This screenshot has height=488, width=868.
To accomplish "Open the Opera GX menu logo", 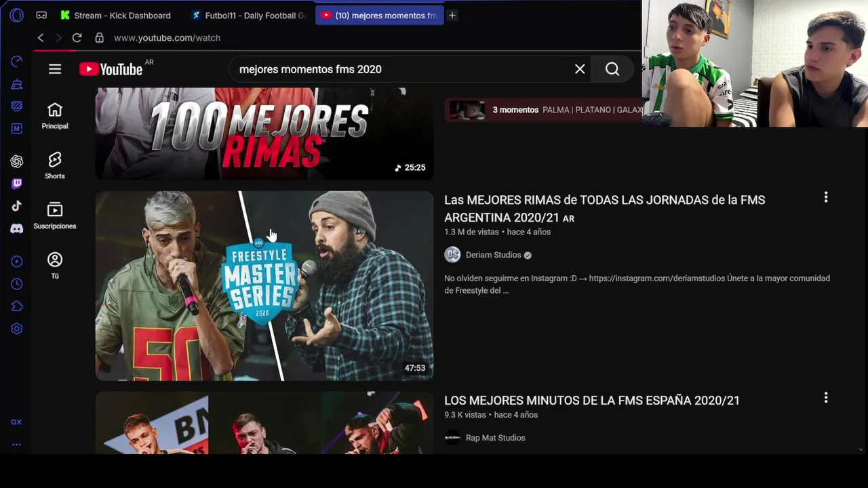I will [x=17, y=15].
